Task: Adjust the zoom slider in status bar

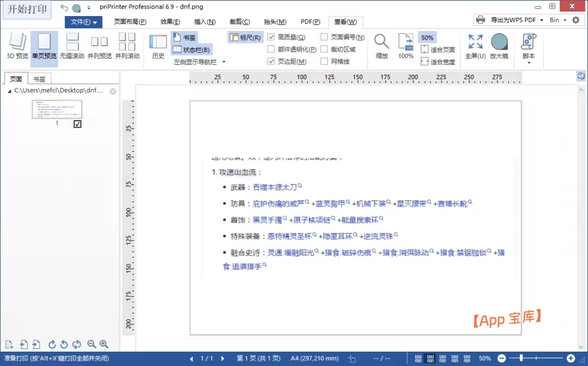Action: (521, 358)
